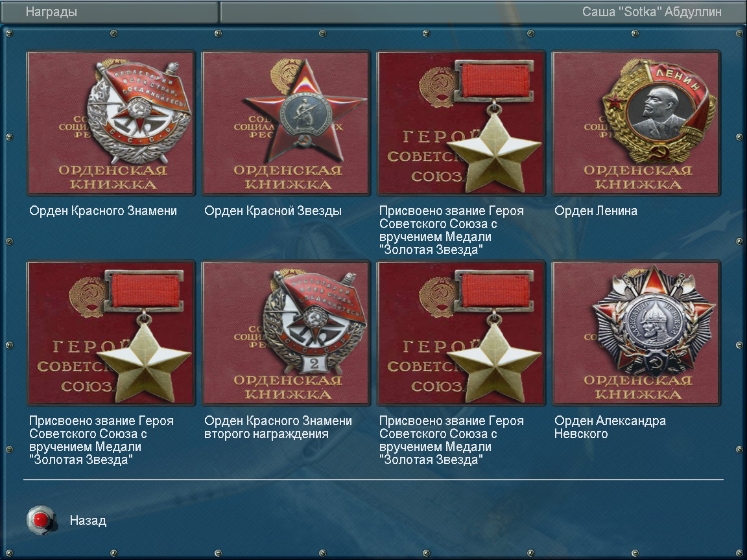
Task: Click the Order of the Red Star medal image
Action: click(x=286, y=123)
